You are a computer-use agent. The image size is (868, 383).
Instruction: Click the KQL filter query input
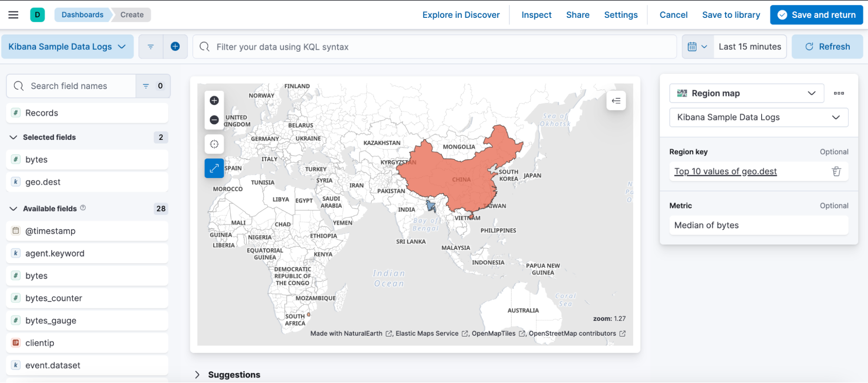coord(434,46)
